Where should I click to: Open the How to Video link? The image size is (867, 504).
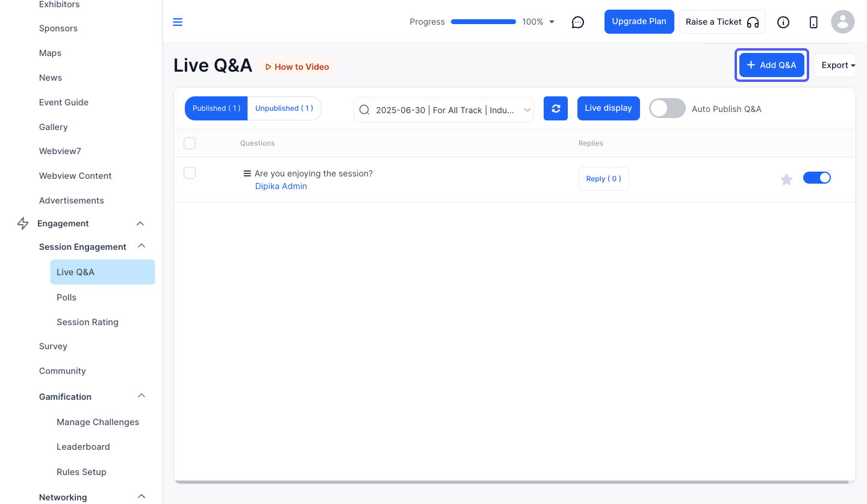pos(297,67)
